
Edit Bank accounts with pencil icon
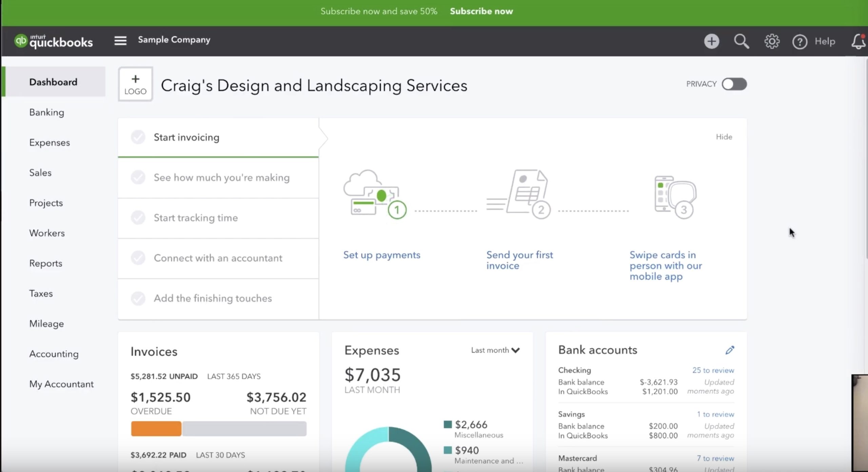coord(730,350)
